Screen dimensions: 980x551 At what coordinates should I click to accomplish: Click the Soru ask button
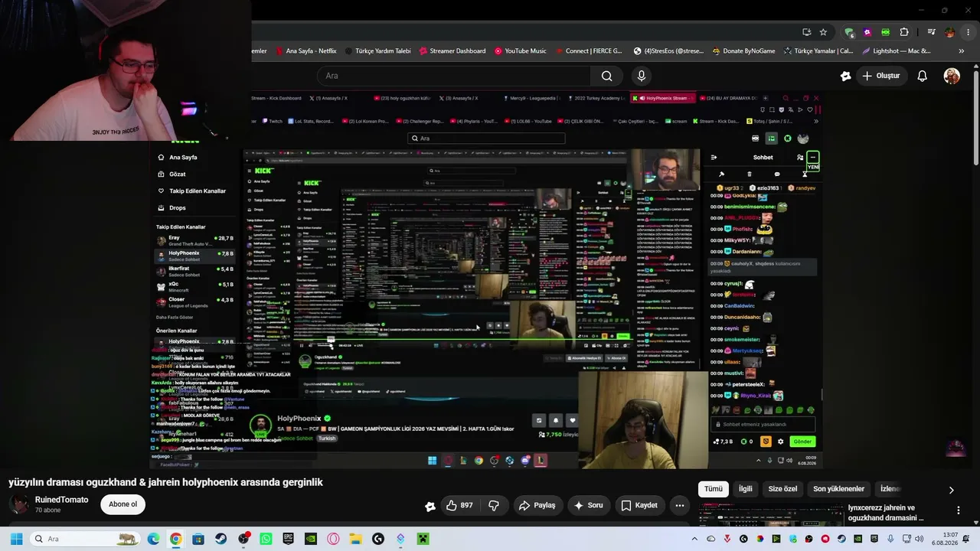pyautogui.click(x=589, y=505)
